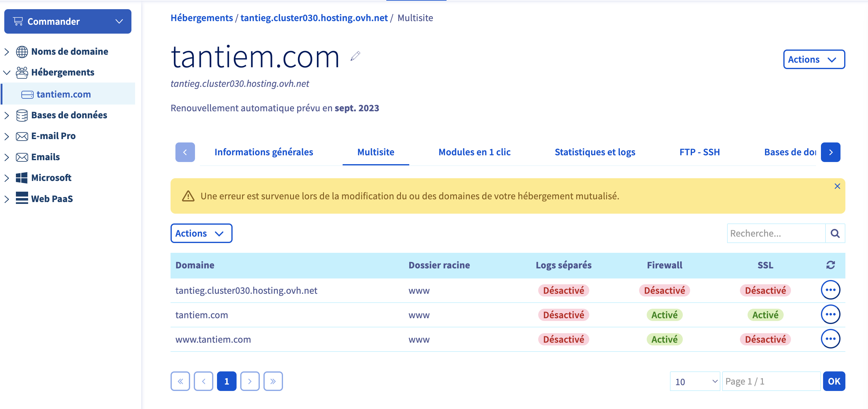Click the pencil edit icon beside tantiem.com
868x409 pixels.
point(355,56)
